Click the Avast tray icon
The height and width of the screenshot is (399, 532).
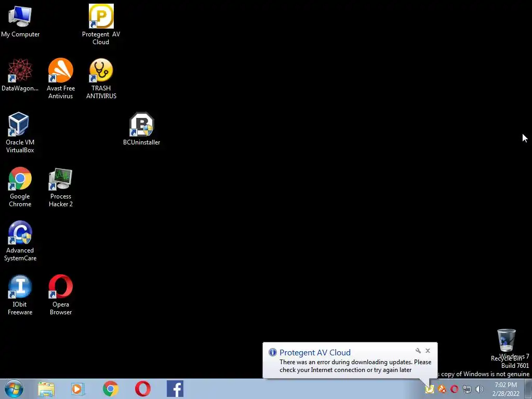pos(442,389)
